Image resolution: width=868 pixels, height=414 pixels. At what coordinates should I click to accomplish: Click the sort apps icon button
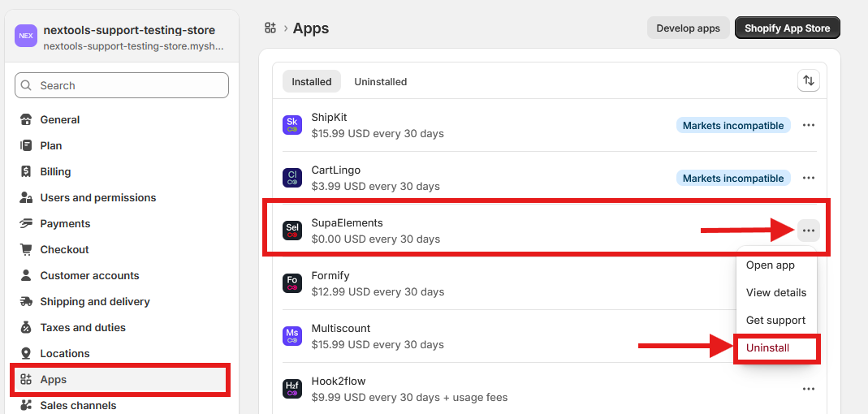click(x=808, y=80)
